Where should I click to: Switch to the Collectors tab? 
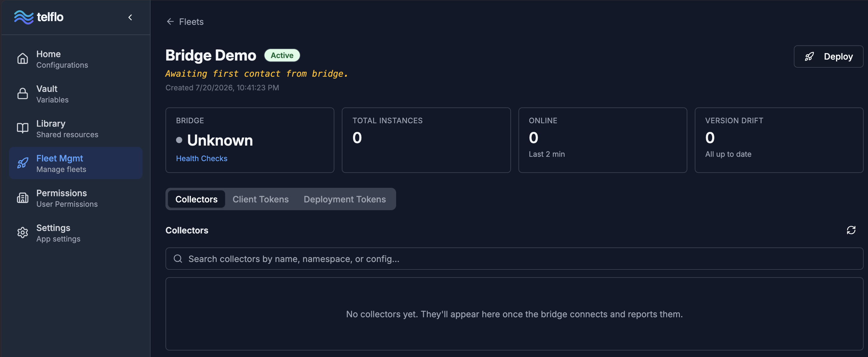pos(196,199)
